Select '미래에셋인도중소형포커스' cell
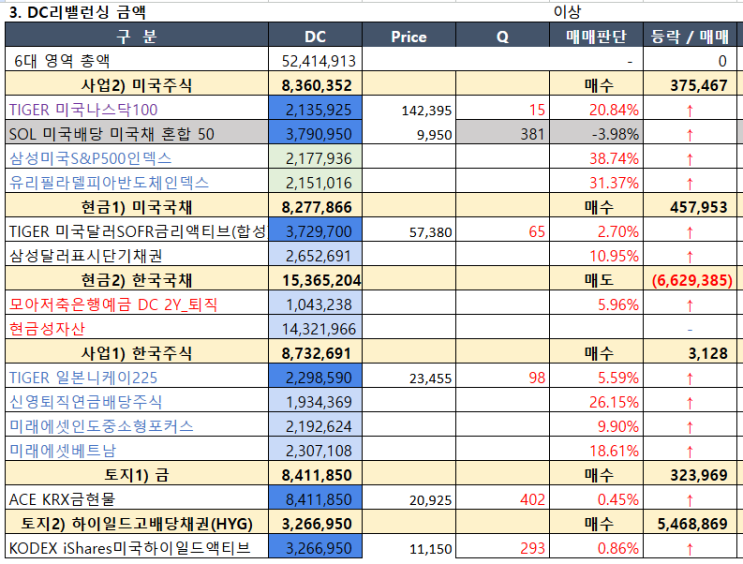 (137, 426)
